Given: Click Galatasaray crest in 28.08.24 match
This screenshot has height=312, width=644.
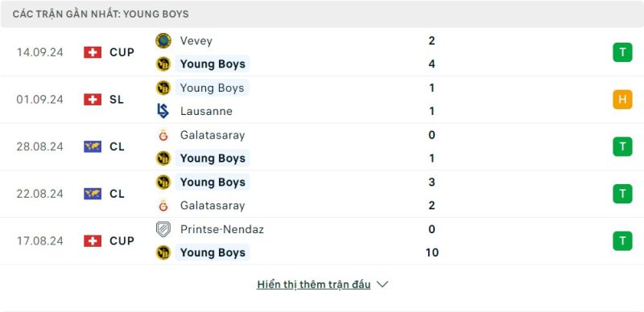Looking at the screenshot, I should pyautogui.click(x=163, y=135).
